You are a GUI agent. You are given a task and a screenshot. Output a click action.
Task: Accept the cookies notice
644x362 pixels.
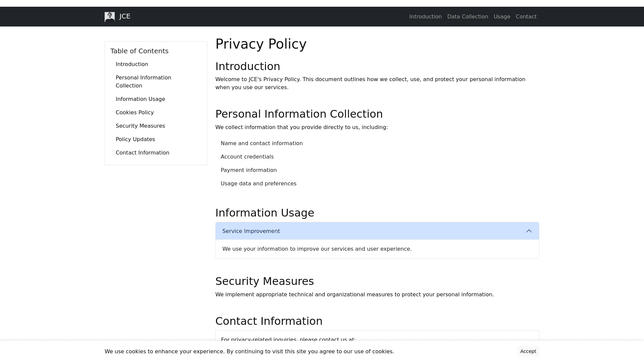[x=528, y=351]
